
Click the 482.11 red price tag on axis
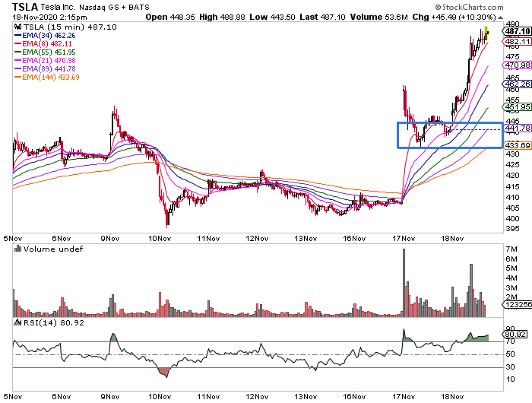[516, 42]
